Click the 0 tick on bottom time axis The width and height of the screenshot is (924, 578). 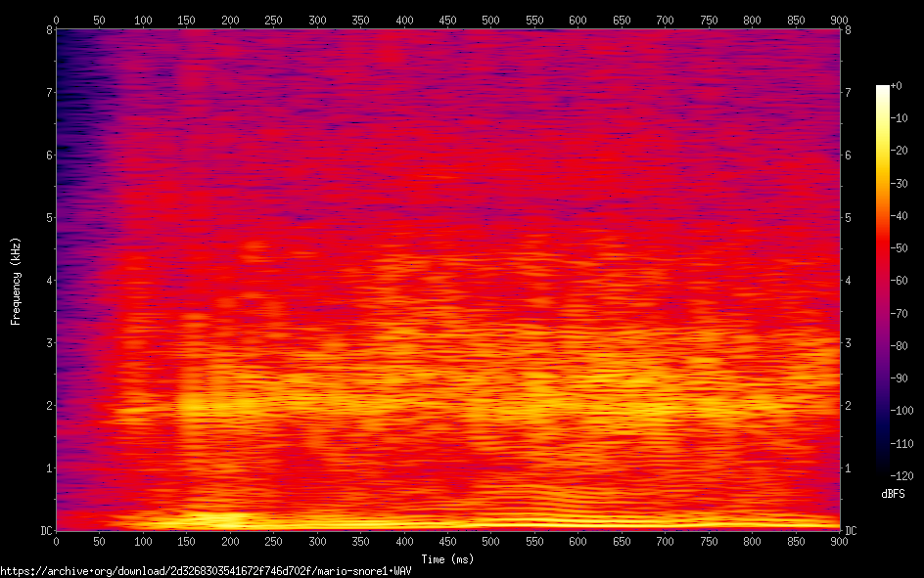(x=56, y=541)
